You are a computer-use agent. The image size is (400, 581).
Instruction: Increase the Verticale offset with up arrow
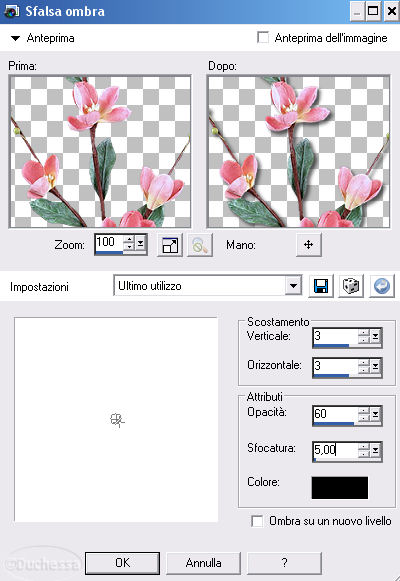pyautogui.click(x=364, y=333)
